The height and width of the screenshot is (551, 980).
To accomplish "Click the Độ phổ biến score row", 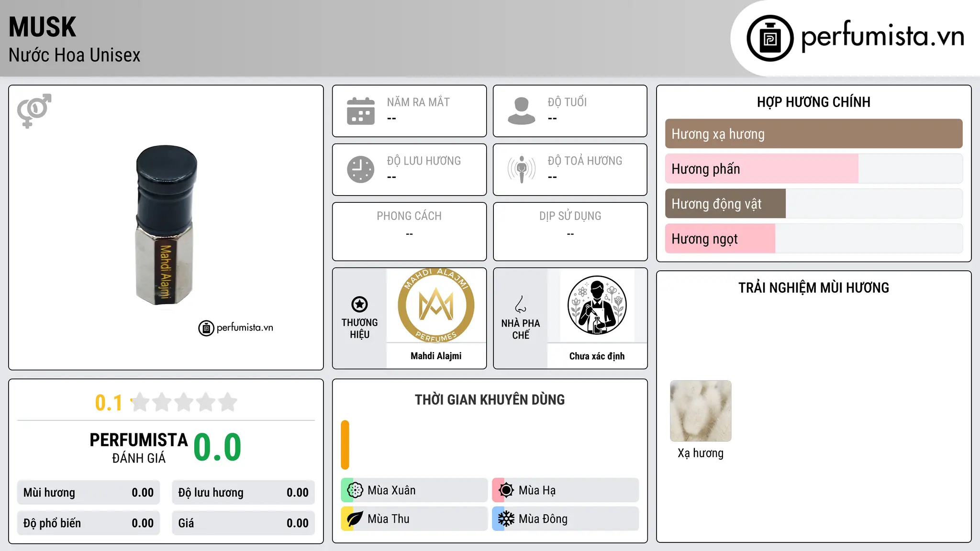I will tap(89, 523).
